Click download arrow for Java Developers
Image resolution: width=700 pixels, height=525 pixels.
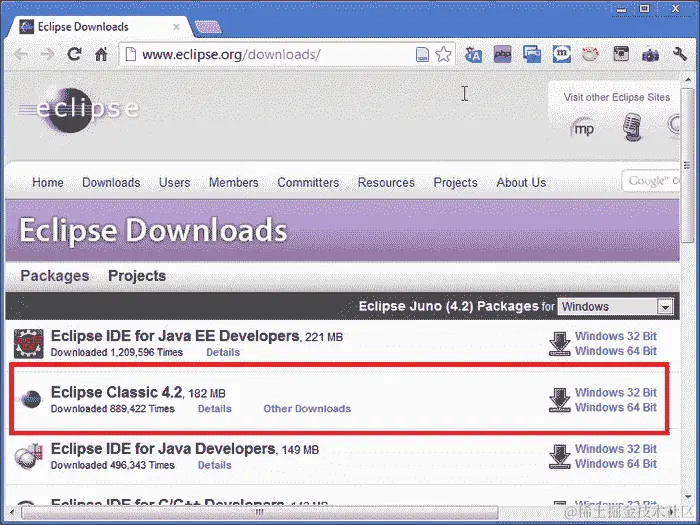[x=559, y=456]
